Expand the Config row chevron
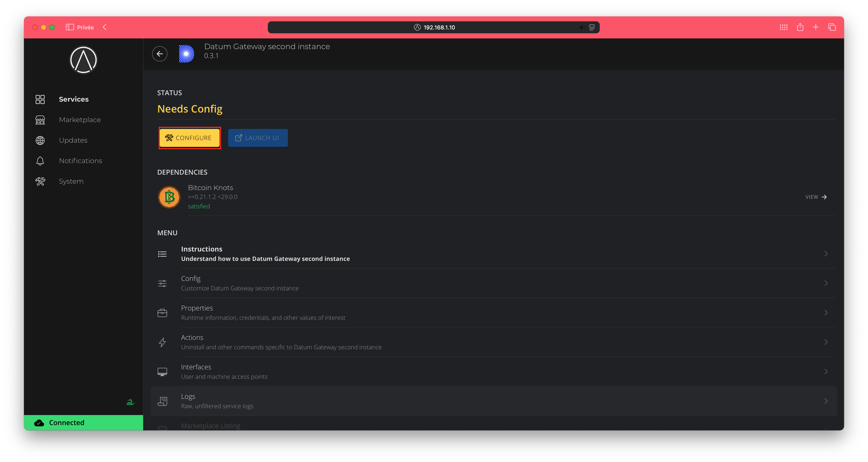Viewport: 868px width, 462px height. pos(825,283)
